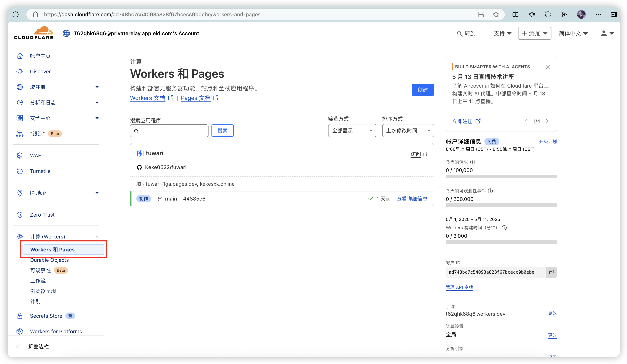
Task: Close the AI agents promo card
Action: (548, 67)
